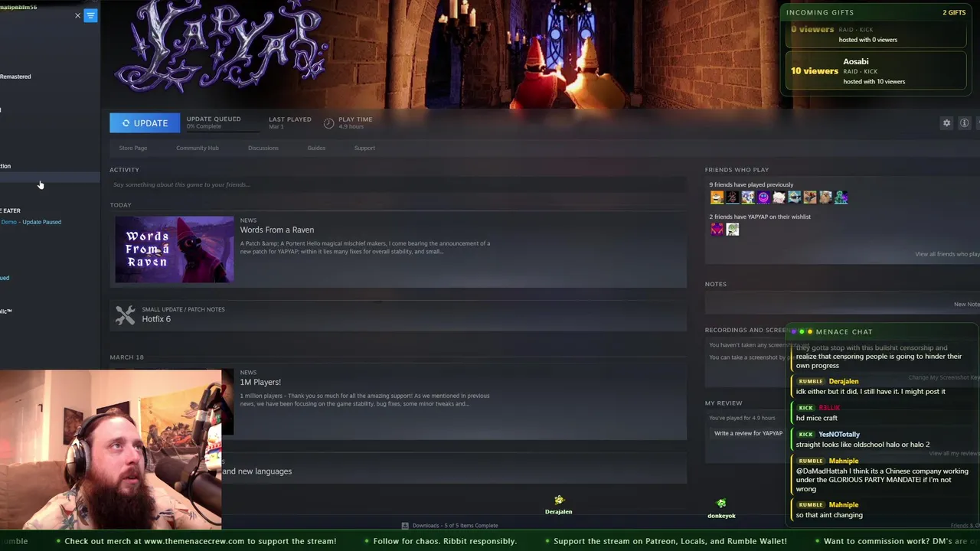Click the update progress bar under Update Queued
This screenshot has height=551, width=980.
(222, 131)
